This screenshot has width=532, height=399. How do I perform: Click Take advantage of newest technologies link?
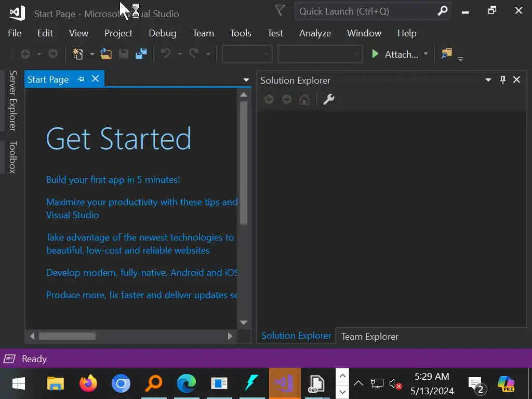[140, 244]
